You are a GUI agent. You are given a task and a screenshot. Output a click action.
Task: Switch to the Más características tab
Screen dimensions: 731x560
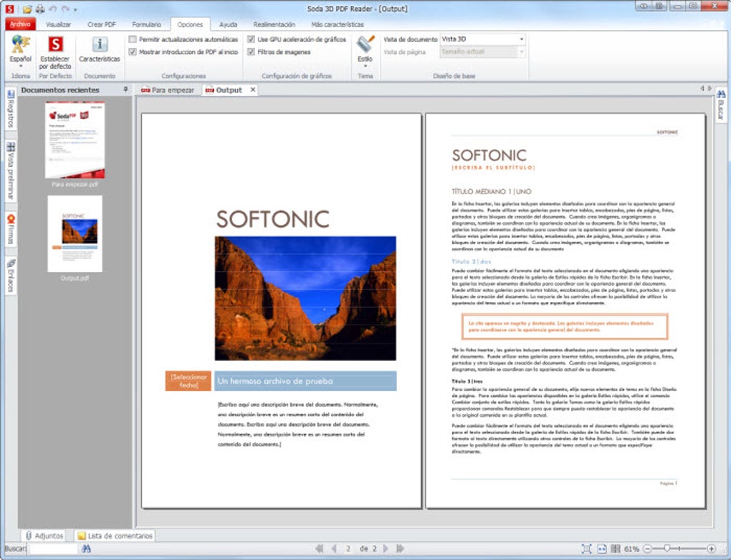tap(337, 24)
